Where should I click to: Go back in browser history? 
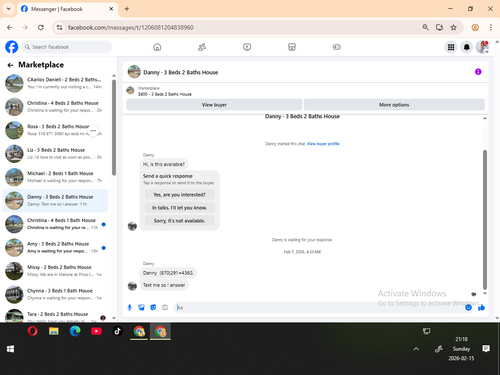(x=10, y=27)
